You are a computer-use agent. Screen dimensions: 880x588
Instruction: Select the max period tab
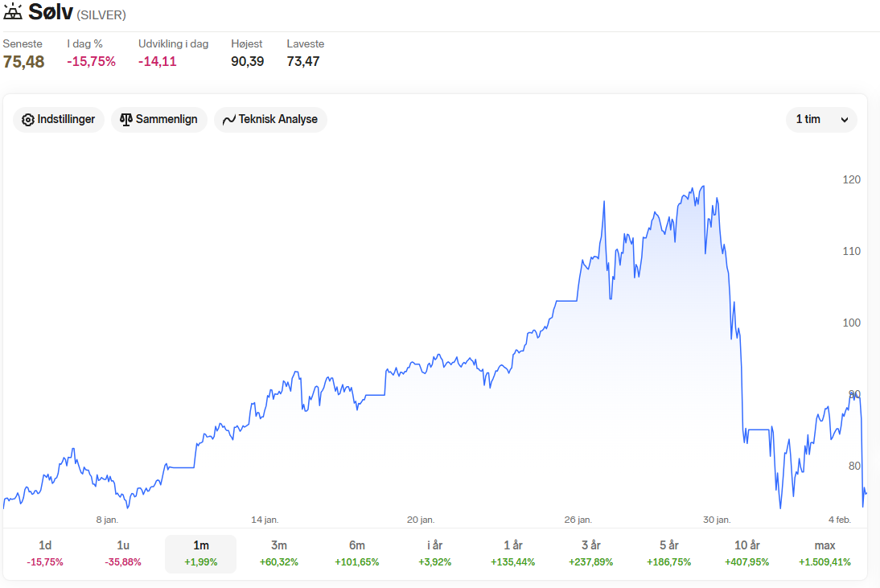coord(825,553)
